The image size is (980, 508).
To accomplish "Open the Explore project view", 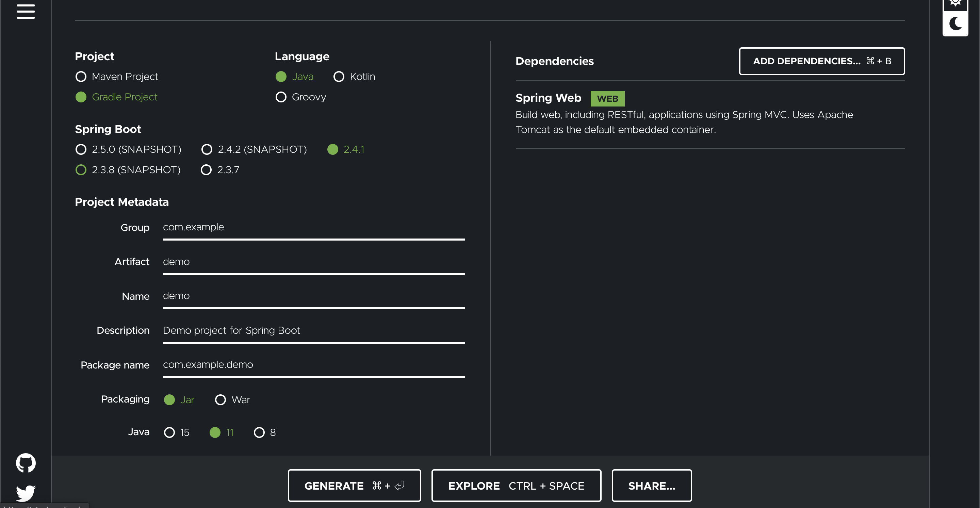I will pyautogui.click(x=516, y=486).
